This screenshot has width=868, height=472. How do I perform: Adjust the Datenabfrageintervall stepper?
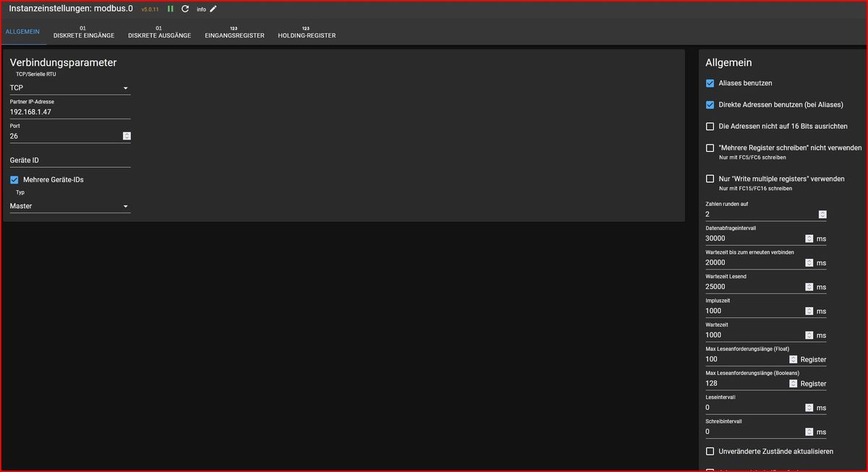click(809, 239)
